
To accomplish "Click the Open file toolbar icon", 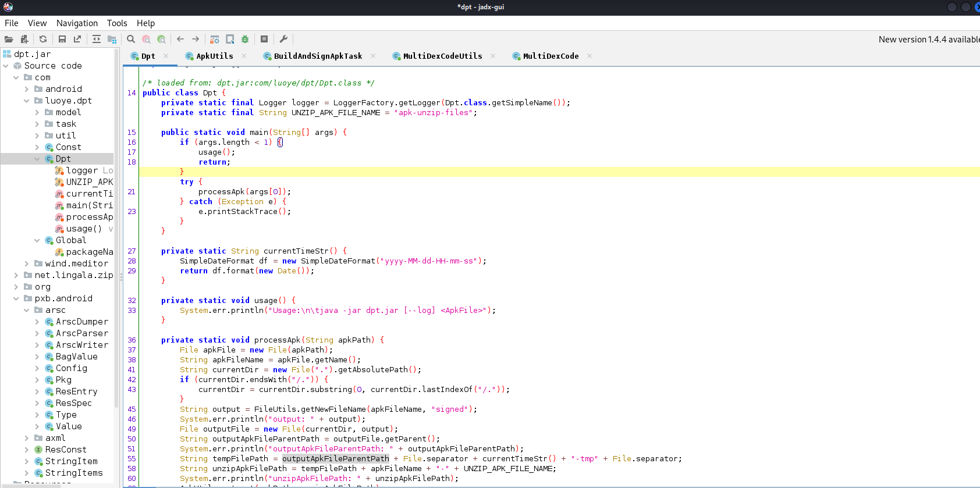I will click(9, 39).
